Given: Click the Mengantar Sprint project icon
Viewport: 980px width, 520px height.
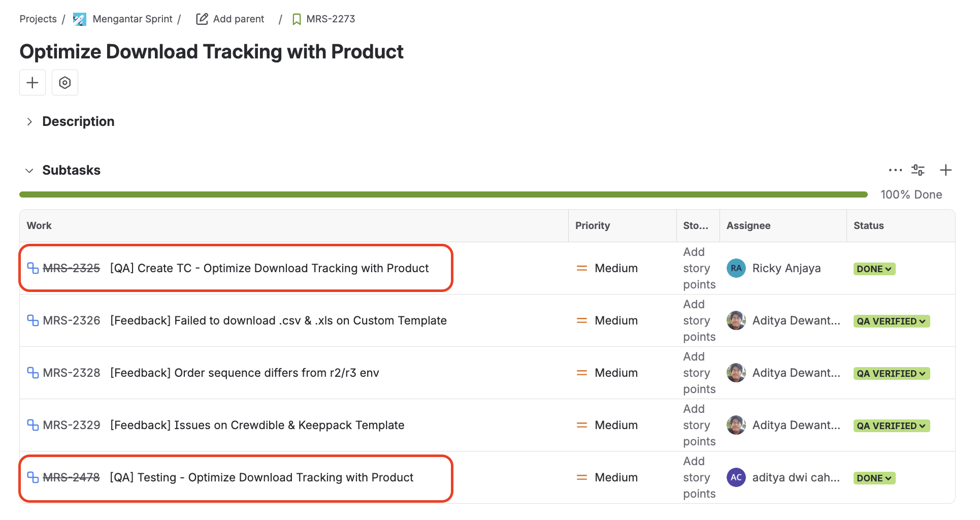Looking at the screenshot, I should coord(79,19).
